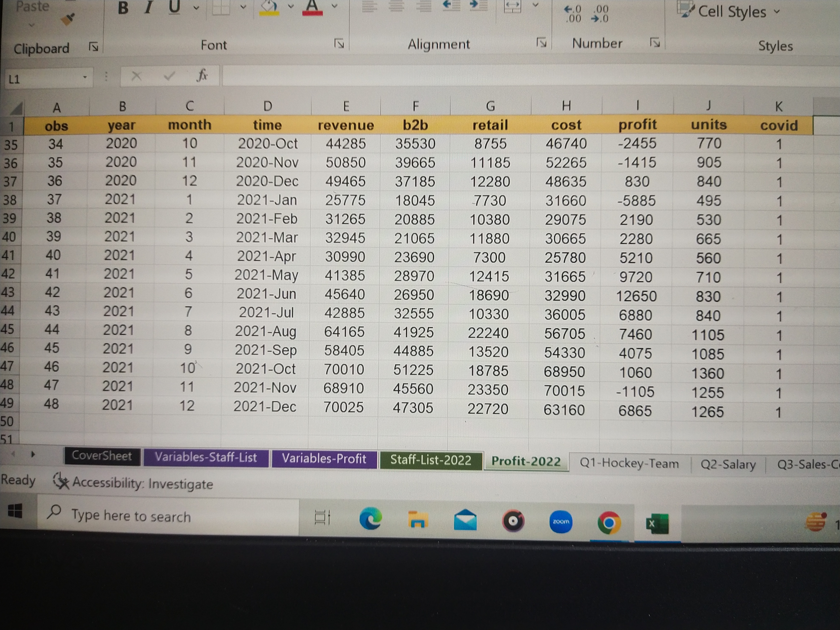Click the Insert Function fx icon
The width and height of the screenshot is (840, 630).
pos(202,75)
